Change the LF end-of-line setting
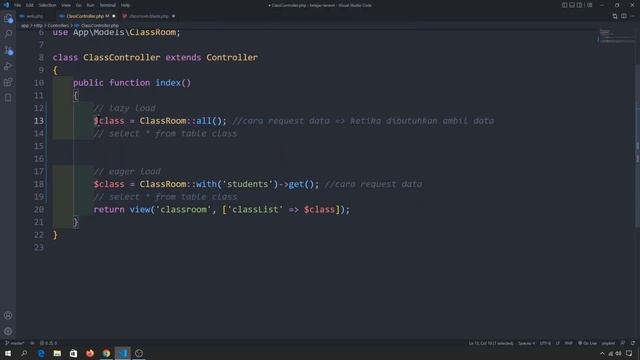The image size is (640, 360). pos(558,343)
